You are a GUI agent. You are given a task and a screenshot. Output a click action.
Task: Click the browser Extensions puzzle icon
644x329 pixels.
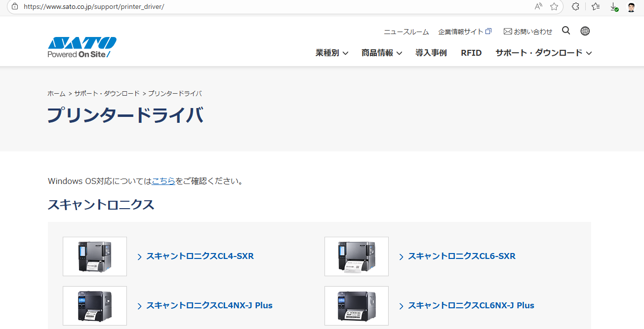pyautogui.click(x=574, y=6)
